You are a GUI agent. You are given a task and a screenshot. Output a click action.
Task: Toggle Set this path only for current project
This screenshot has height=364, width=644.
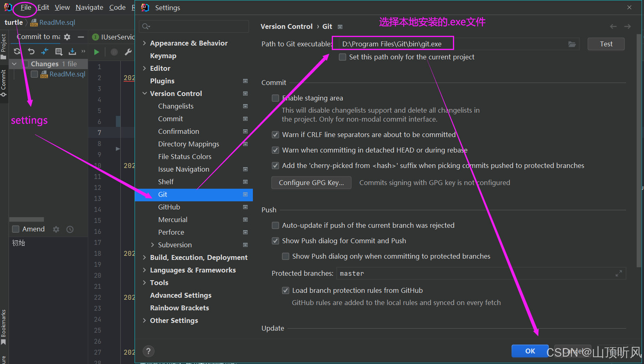coord(343,57)
